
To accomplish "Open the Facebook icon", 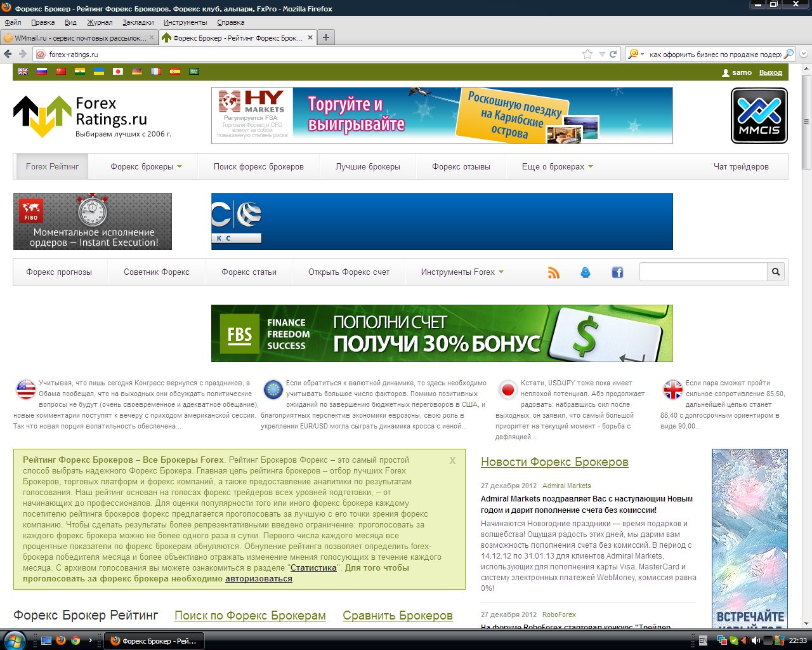I will coord(617,272).
